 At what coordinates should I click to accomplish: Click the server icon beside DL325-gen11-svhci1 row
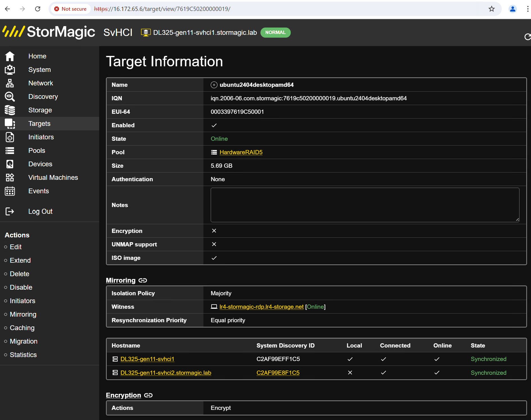[115, 359]
